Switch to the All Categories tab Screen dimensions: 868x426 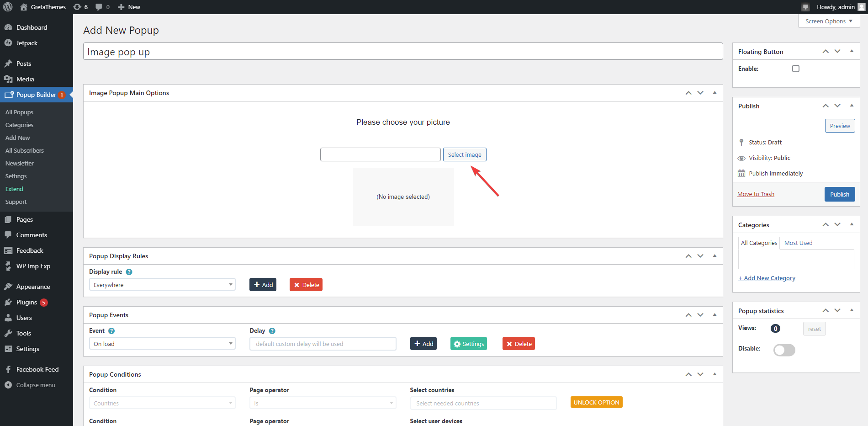[x=759, y=243]
